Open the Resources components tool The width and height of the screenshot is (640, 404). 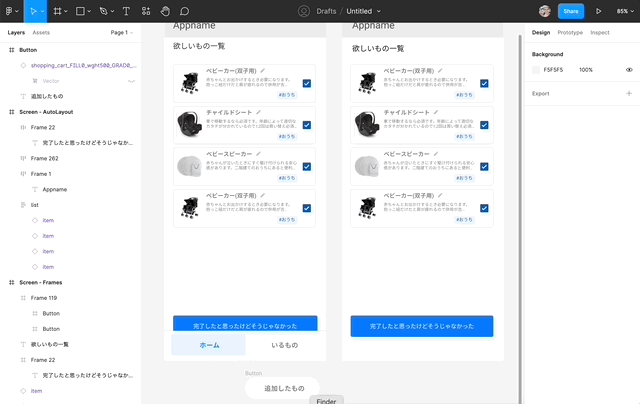[146, 11]
